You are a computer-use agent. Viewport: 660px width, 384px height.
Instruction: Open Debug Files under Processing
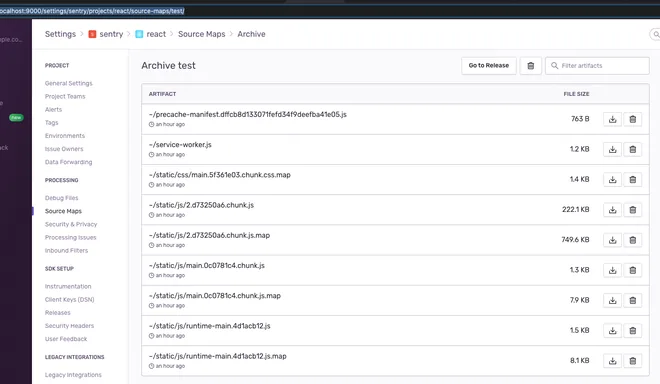click(x=61, y=198)
